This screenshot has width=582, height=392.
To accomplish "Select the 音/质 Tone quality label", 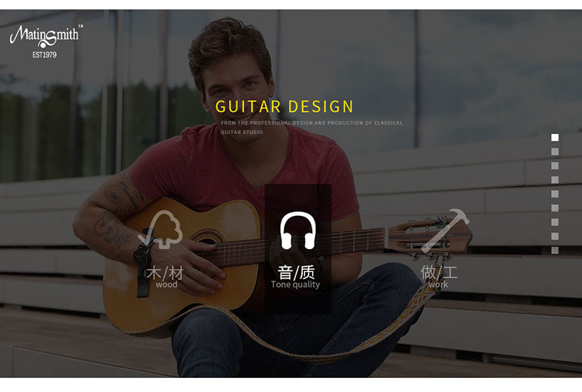I will point(296,277).
